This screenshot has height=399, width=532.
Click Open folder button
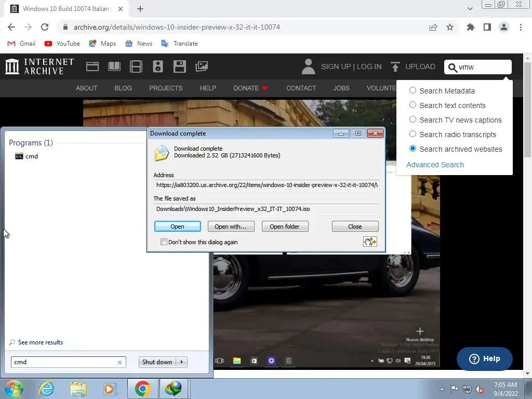285,227
